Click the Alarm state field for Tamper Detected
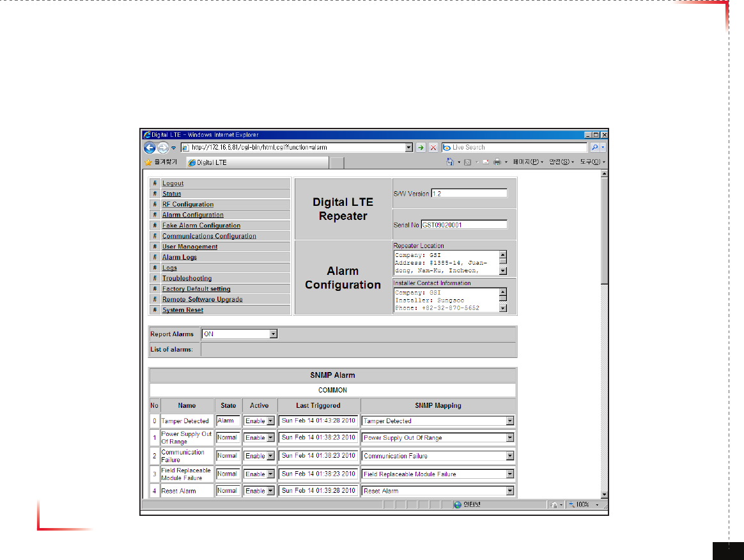Screen dimensions: 744x560 (x=228, y=421)
